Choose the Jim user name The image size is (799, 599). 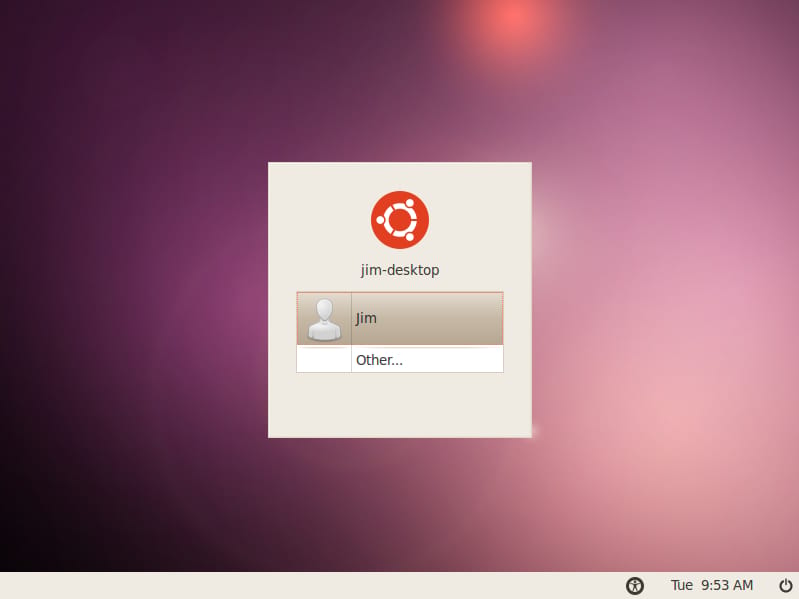(366, 318)
